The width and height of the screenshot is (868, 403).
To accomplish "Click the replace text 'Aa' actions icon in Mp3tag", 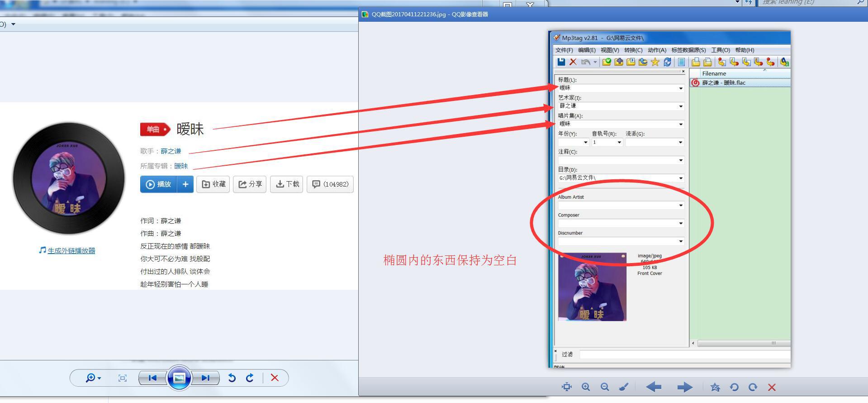I will click(784, 62).
